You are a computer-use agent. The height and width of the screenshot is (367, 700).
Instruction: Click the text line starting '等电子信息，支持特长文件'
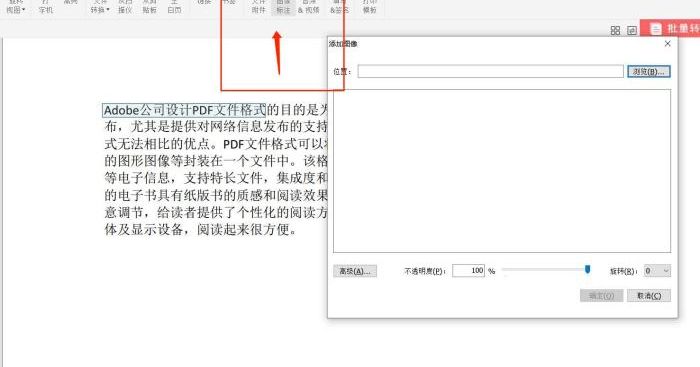pyautogui.click(x=216, y=178)
